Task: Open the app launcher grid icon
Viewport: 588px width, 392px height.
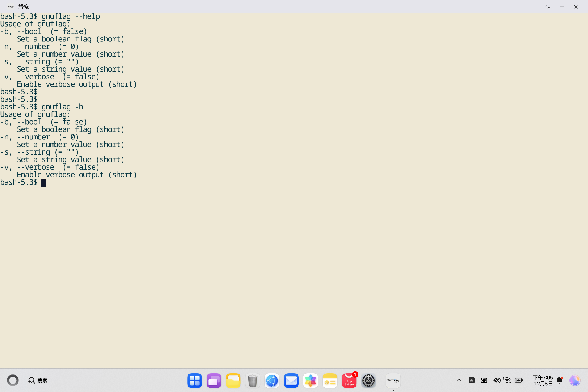Action: [194, 381]
